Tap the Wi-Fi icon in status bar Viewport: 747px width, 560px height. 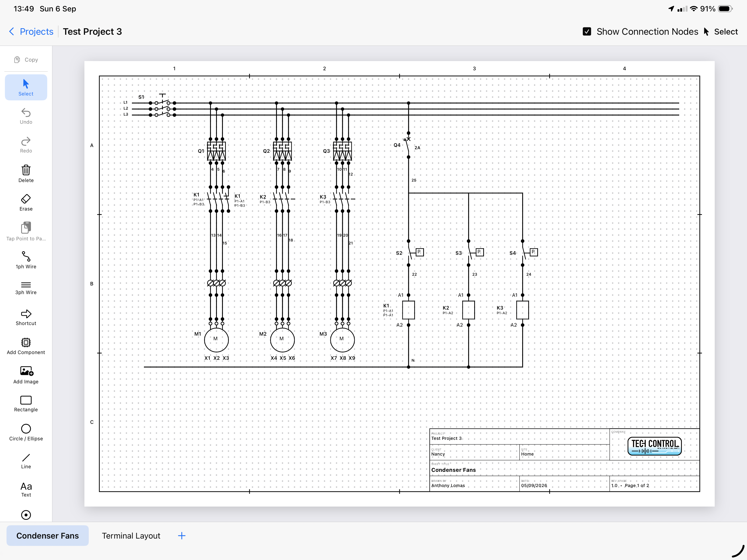pos(694,9)
